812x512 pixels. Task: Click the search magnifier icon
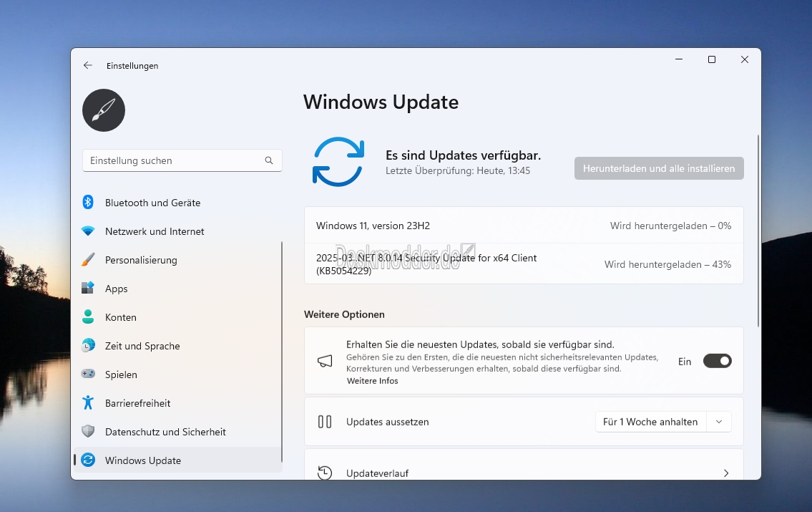click(x=269, y=160)
